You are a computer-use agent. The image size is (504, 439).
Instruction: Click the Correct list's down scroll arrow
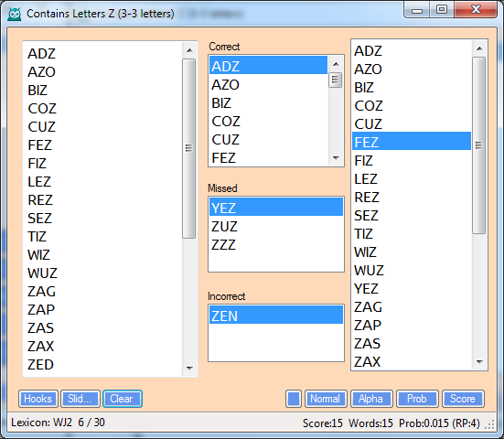pyautogui.click(x=336, y=158)
